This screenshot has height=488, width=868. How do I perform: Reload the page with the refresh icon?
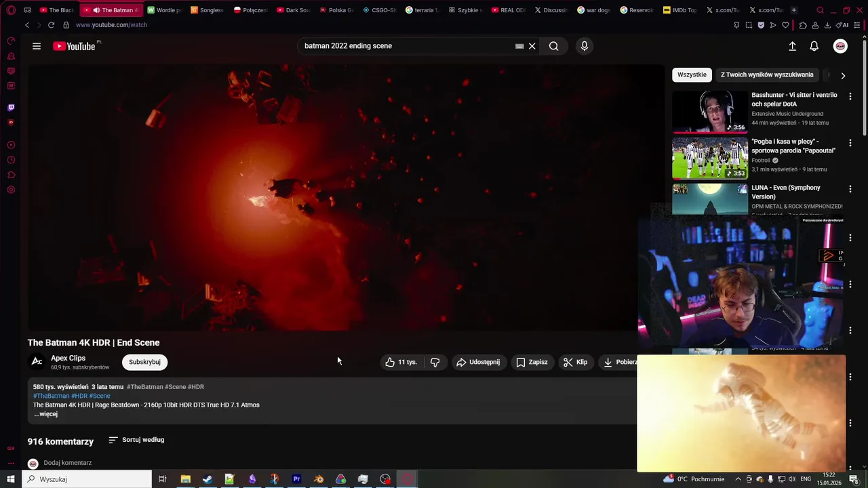point(51,25)
